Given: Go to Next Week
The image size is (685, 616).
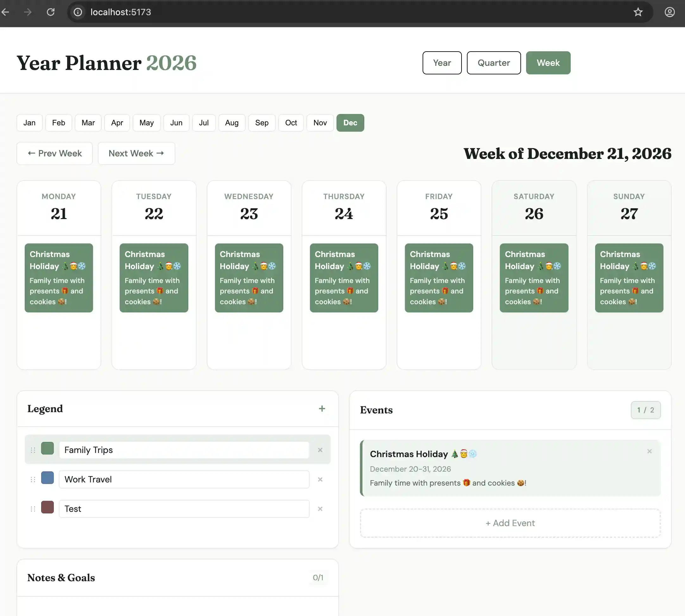Looking at the screenshot, I should point(136,153).
